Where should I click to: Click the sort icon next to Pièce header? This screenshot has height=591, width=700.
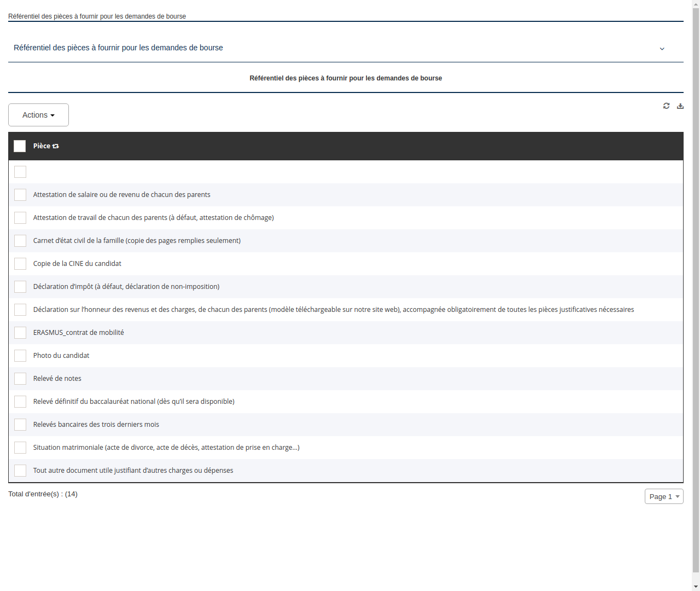click(x=55, y=146)
